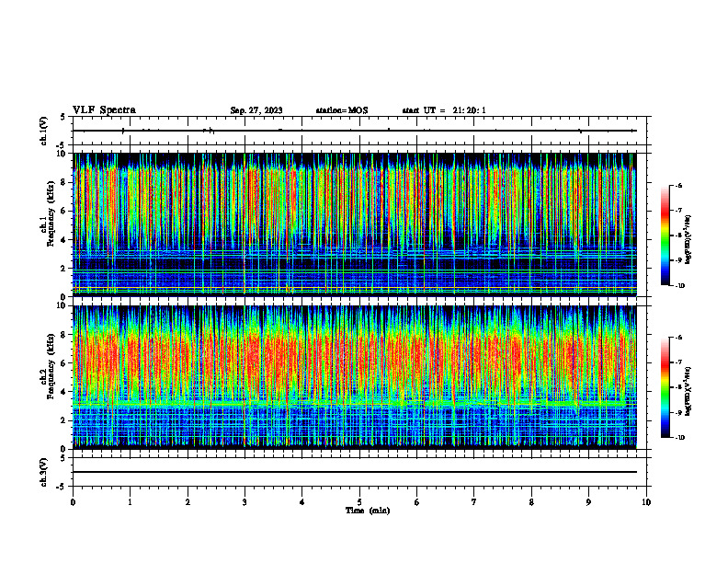Screen dimensions: 728x563
Task: Click the 'start UT = 21:20: 1' text
Action: pyautogui.click(x=444, y=110)
